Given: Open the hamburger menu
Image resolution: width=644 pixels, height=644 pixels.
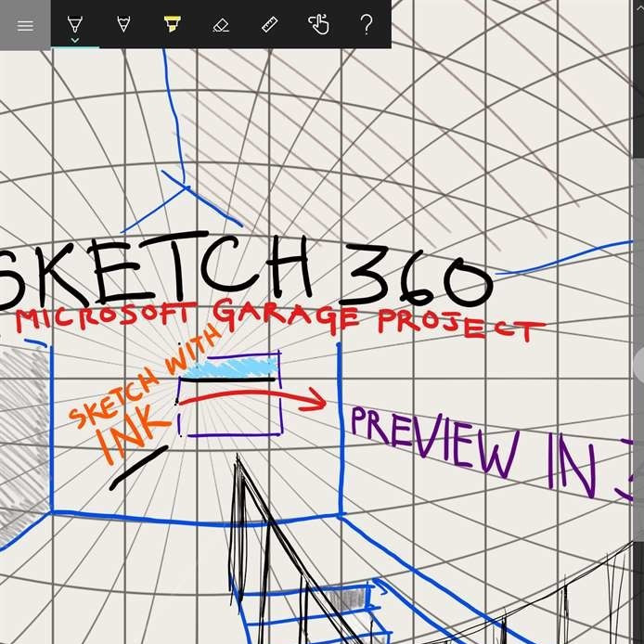Looking at the screenshot, I should (25, 25).
